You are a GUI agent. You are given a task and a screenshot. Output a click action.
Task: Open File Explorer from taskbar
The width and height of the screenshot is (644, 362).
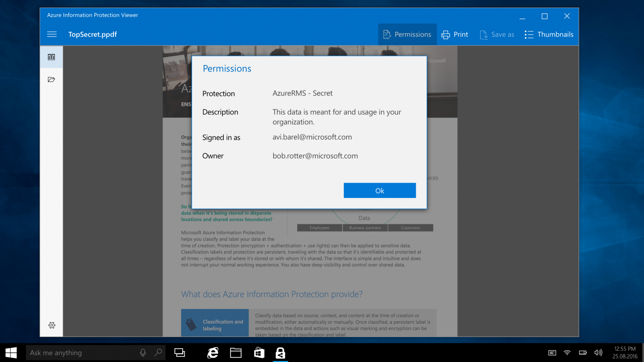pos(236,352)
